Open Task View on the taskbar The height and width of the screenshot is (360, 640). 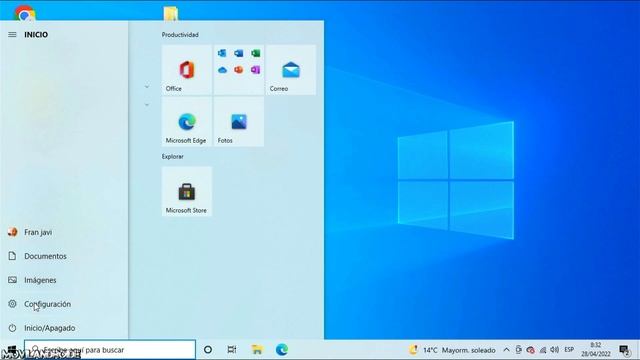[x=232, y=350]
